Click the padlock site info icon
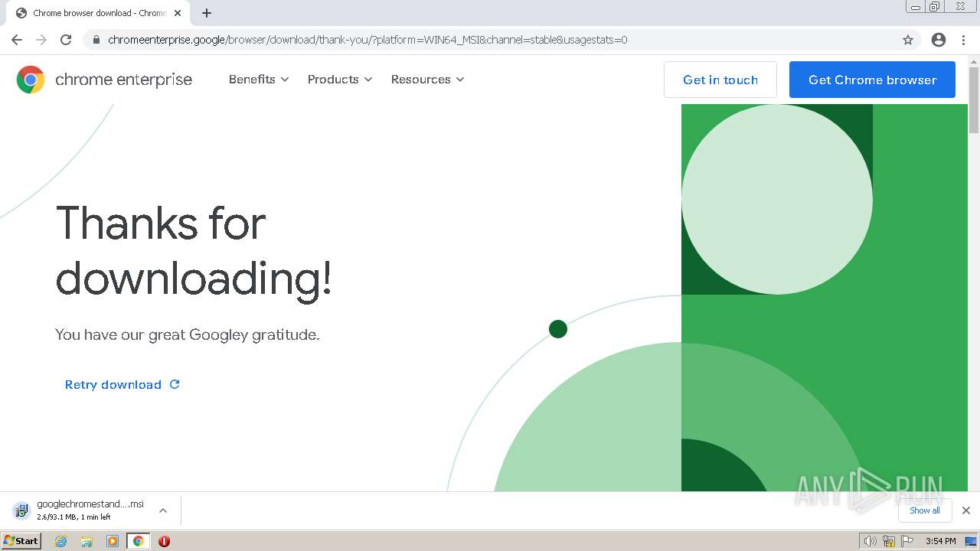Screen dimensions: 980x551 [x=96, y=40]
